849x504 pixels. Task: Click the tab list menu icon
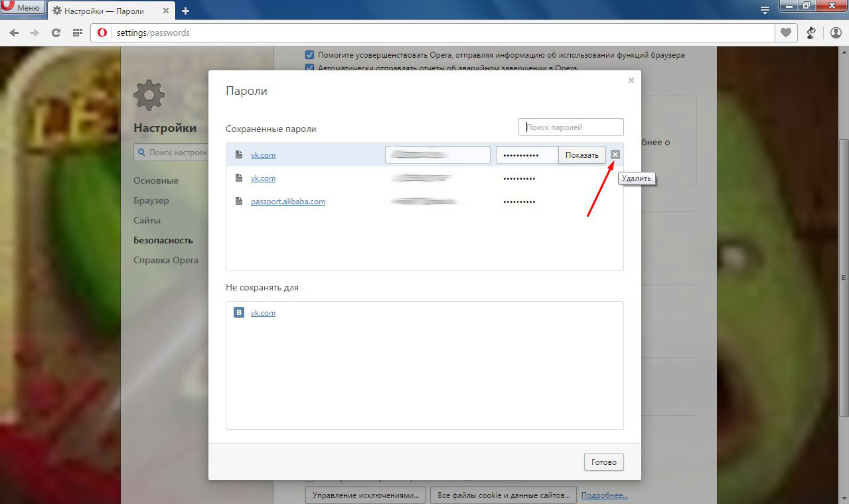coord(765,11)
